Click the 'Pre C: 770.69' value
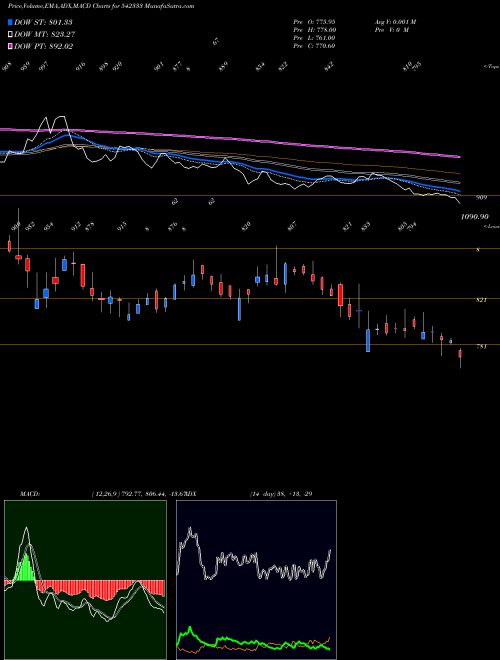The image size is (500, 660). click(x=314, y=46)
